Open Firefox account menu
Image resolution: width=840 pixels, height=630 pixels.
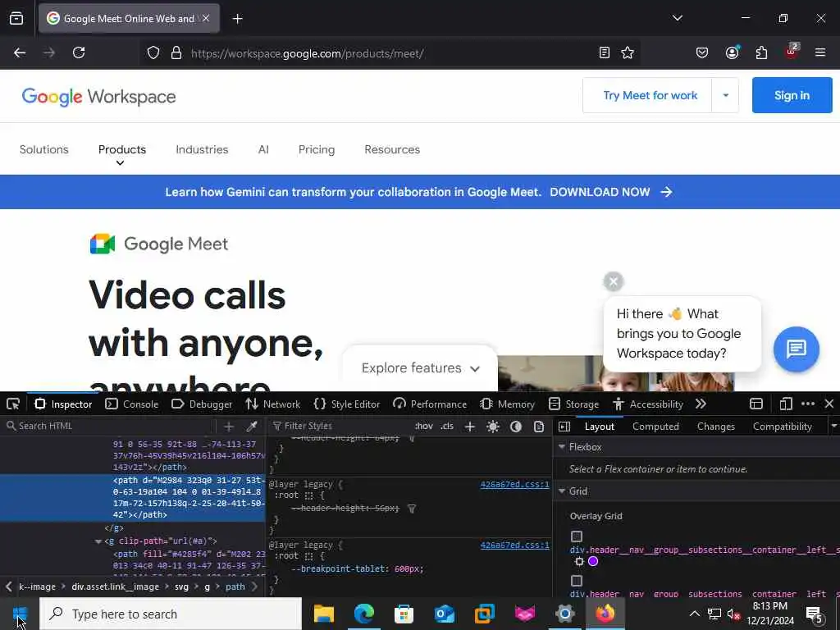[x=733, y=52]
